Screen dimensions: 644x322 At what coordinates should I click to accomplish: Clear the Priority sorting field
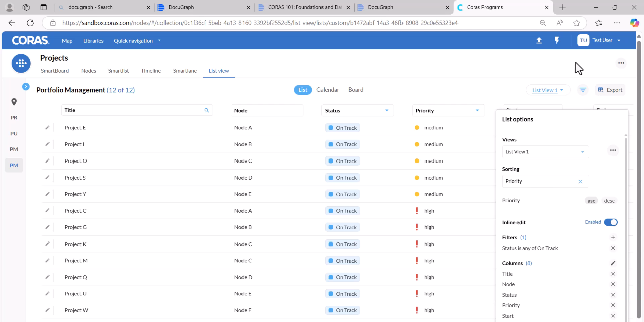(580, 181)
